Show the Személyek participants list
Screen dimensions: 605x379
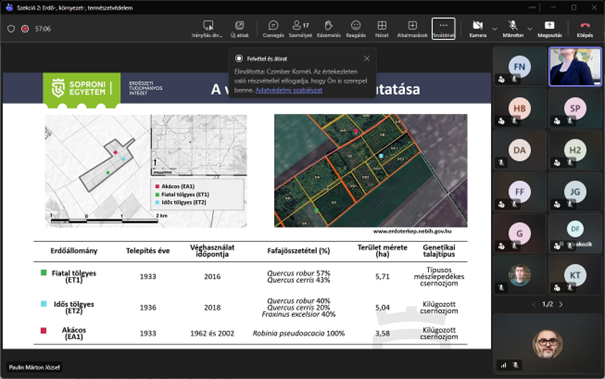tap(300, 29)
